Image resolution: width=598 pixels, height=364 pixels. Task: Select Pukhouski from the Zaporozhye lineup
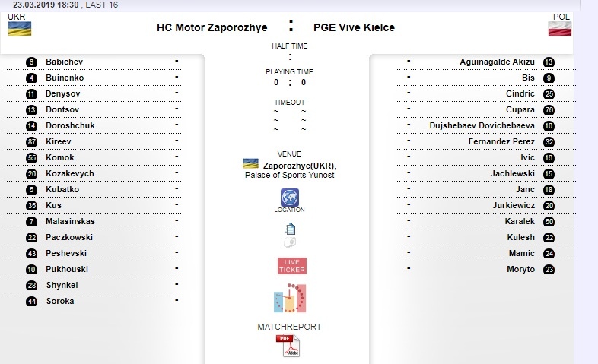(x=67, y=269)
